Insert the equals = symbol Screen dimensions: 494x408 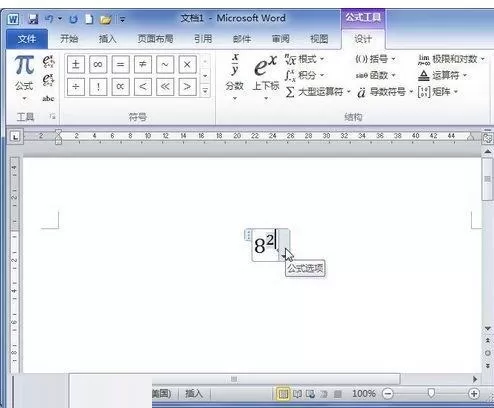[120, 64]
